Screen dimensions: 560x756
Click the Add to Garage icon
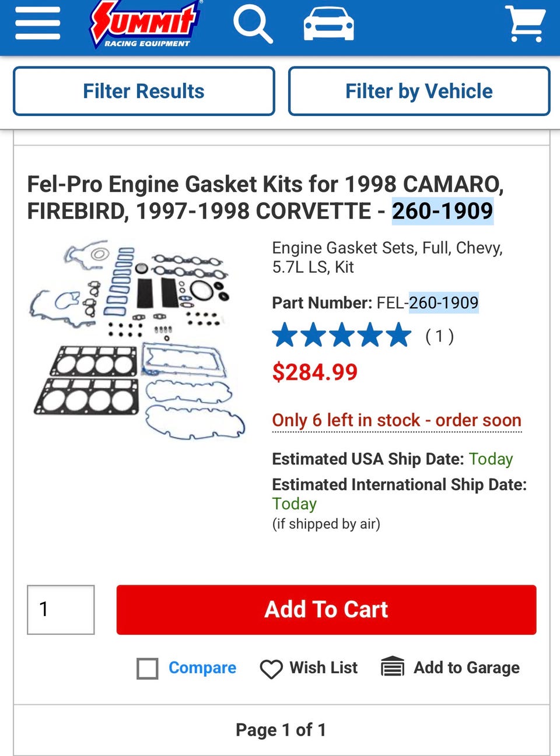pos(393,666)
